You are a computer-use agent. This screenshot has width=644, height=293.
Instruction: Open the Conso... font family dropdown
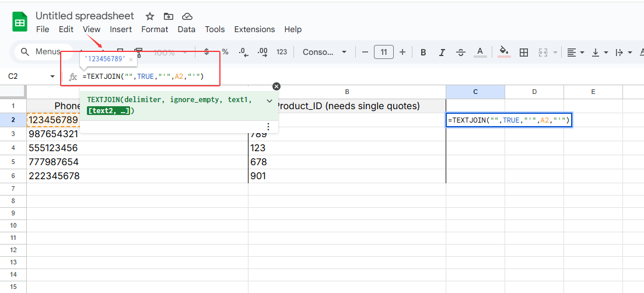[x=324, y=52]
